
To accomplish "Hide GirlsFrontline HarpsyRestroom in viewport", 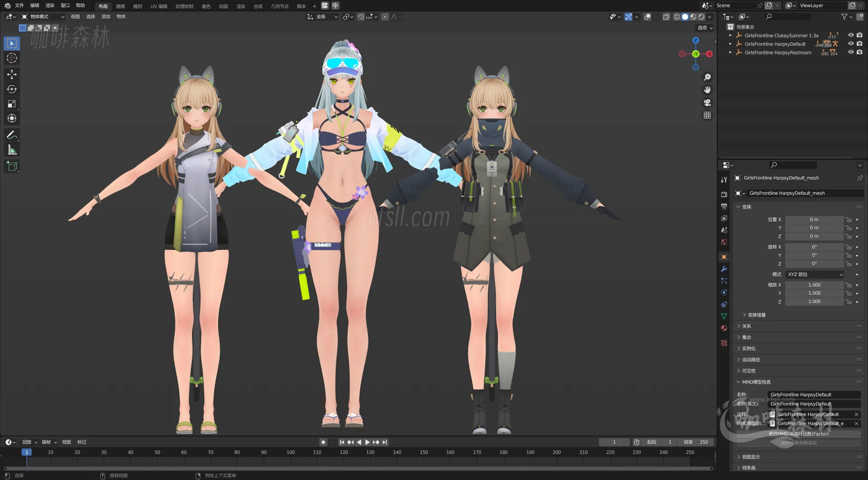I will click(851, 52).
